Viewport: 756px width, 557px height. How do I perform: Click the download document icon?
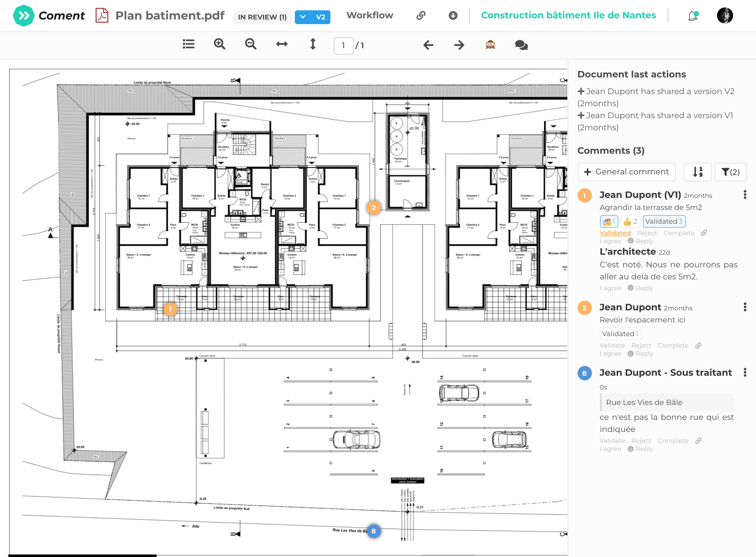click(x=453, y=15)
